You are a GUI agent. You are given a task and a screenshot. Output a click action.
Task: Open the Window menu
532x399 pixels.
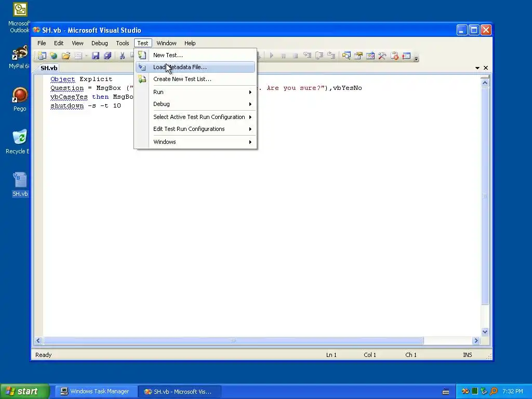point(166,43)
